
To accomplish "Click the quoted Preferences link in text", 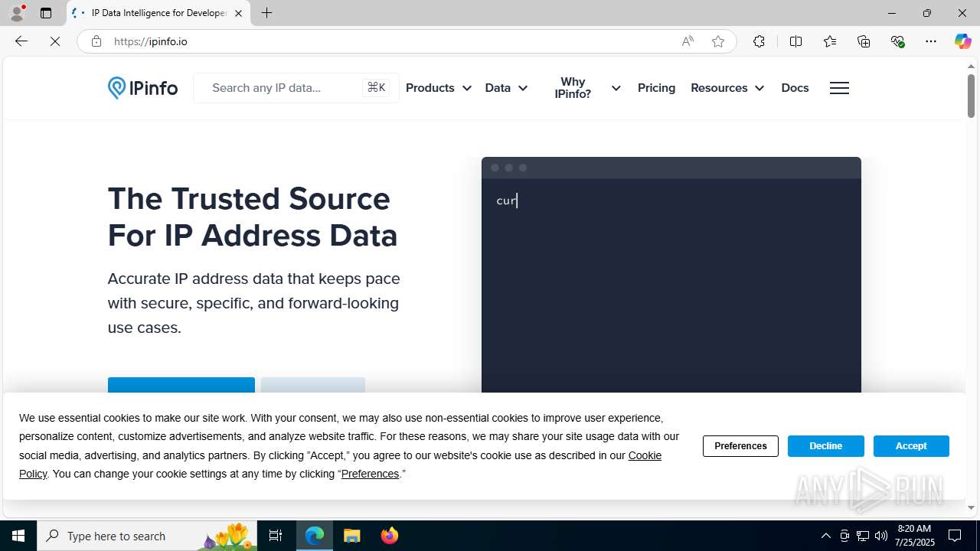I will tap(370, 474).
